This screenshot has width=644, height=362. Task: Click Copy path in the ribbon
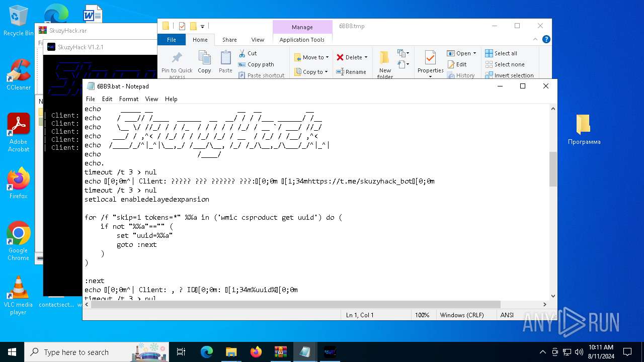[256, 64]
